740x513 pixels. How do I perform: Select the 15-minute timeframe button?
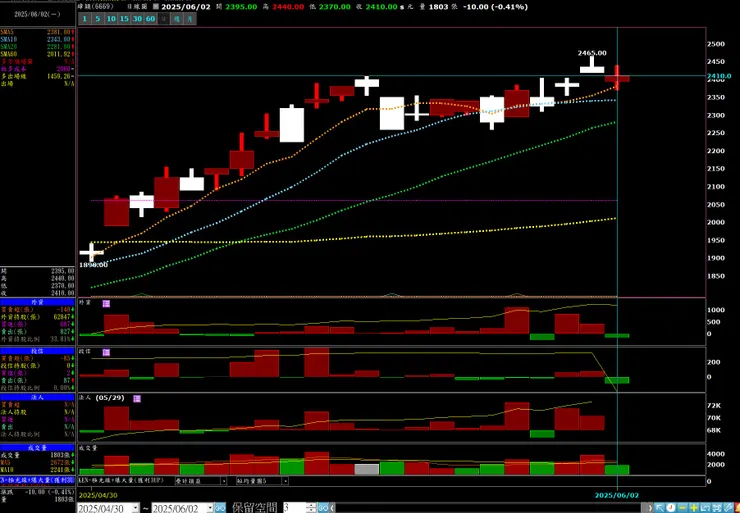tap(124, 18)
